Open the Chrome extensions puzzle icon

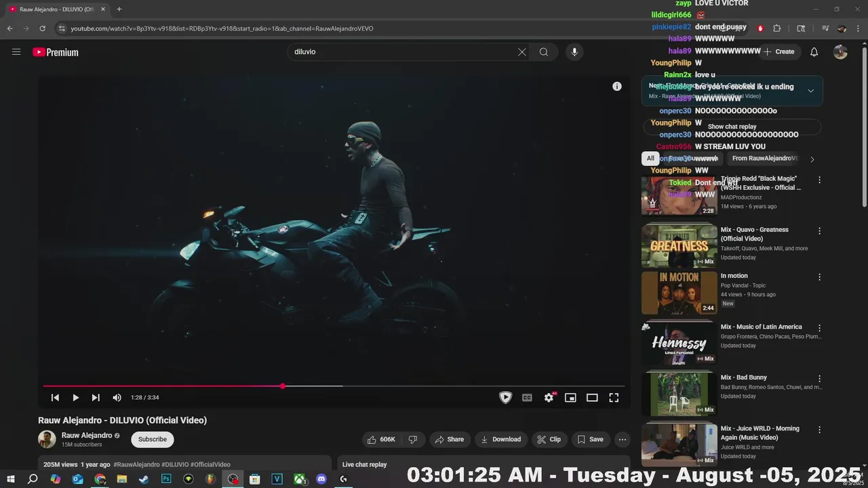tap(777, 28)
